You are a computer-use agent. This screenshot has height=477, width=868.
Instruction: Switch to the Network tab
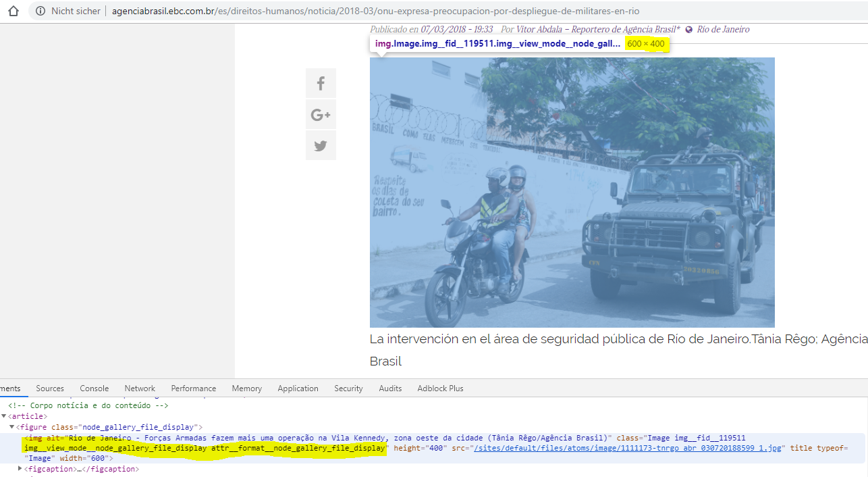140,388
